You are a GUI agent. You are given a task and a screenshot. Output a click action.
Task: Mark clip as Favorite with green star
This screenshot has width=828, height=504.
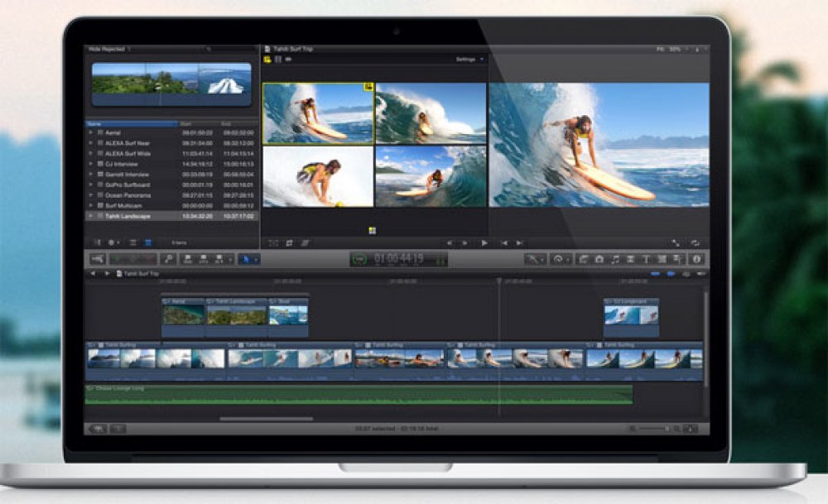click(x=116, y=259)
